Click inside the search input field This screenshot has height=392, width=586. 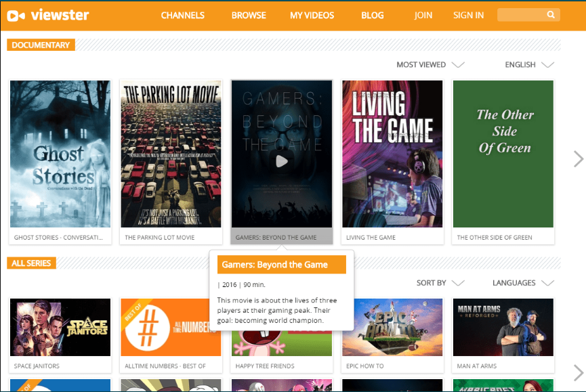coord(522,15)
